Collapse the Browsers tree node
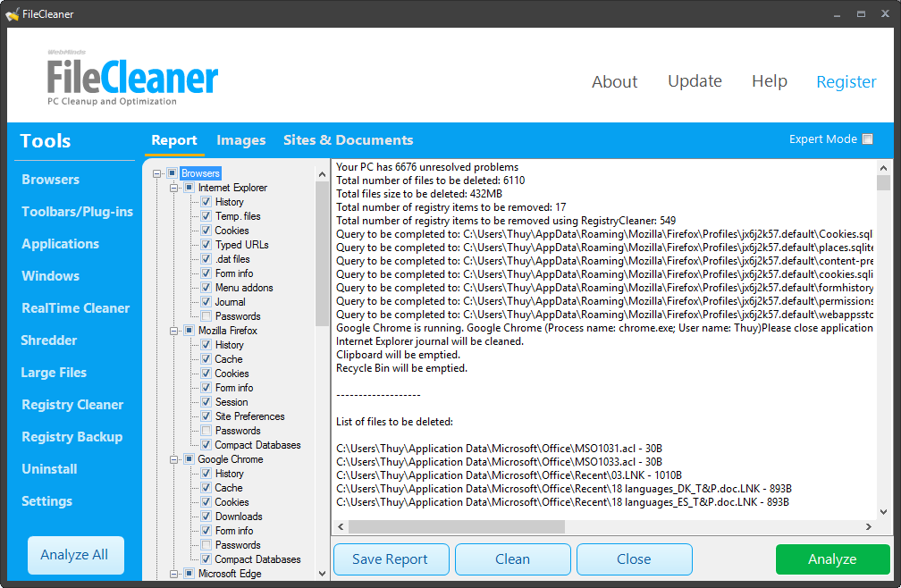The height and width of the screenshot is (588, 901). point(157,173)
